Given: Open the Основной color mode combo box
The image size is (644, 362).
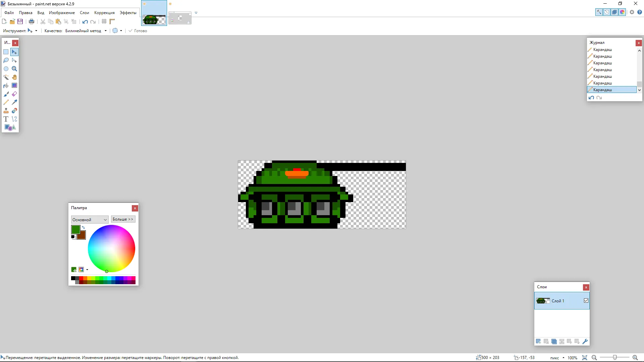Looking at the screenshot, I should pos(90,220).
